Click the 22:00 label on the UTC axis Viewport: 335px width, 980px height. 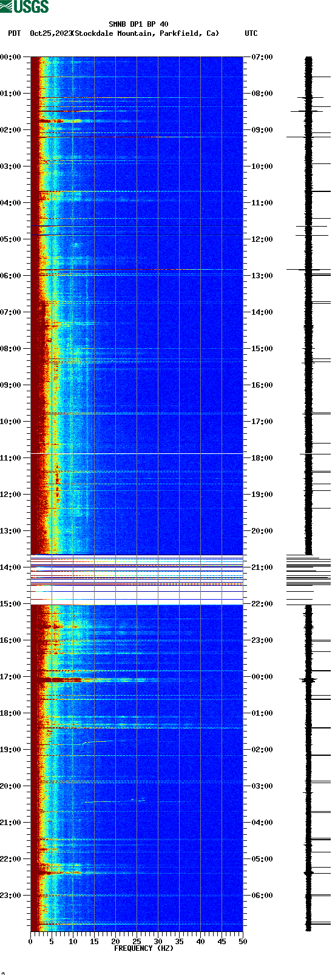click(262, 604)
